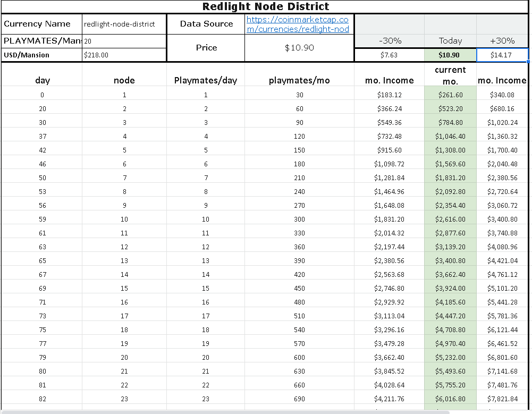532x414 pixels.
Task: Click the redlight-node-district currency name cell
Action: point(124,24)
